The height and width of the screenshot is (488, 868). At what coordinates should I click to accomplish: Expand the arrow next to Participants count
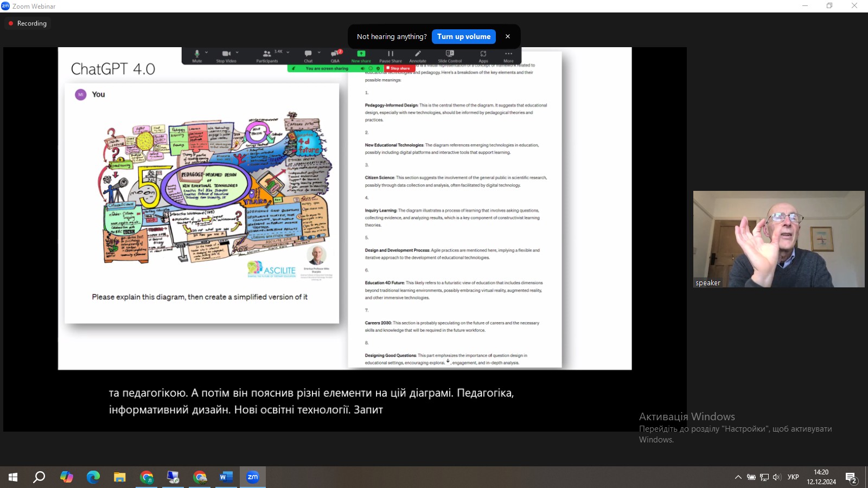(288, 52)
